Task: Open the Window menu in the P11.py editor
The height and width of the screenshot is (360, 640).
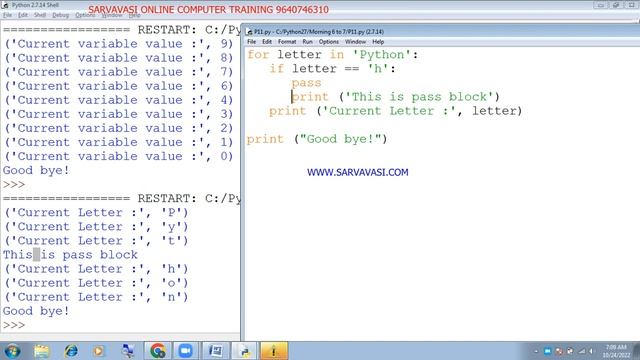Action: point(355,42)
